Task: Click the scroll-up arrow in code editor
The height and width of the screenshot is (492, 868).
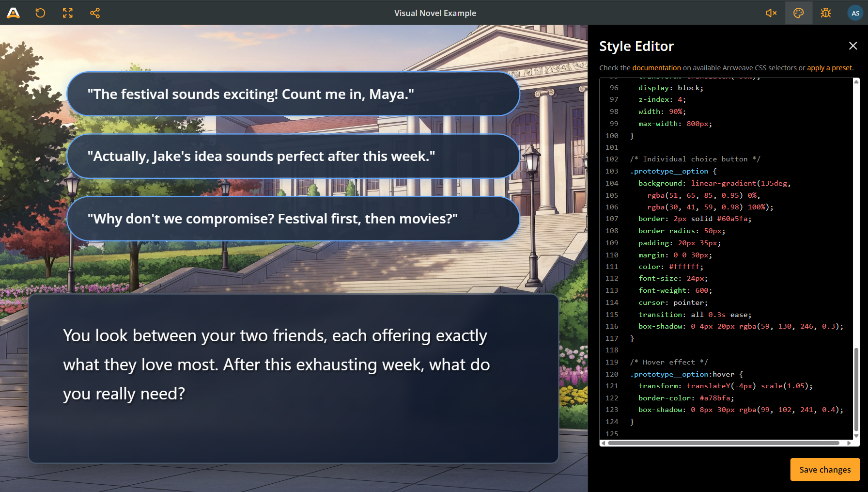Action: (856, 82)
